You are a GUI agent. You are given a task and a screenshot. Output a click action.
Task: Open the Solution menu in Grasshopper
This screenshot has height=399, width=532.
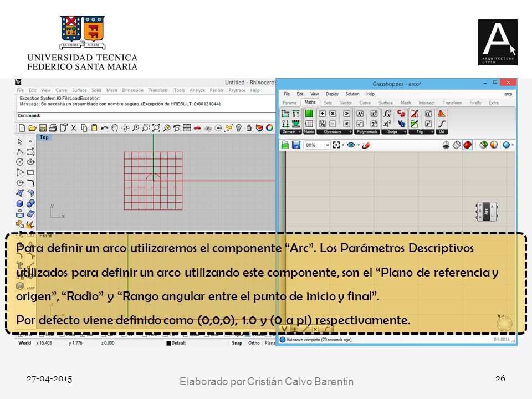click(x=352, y=94)
